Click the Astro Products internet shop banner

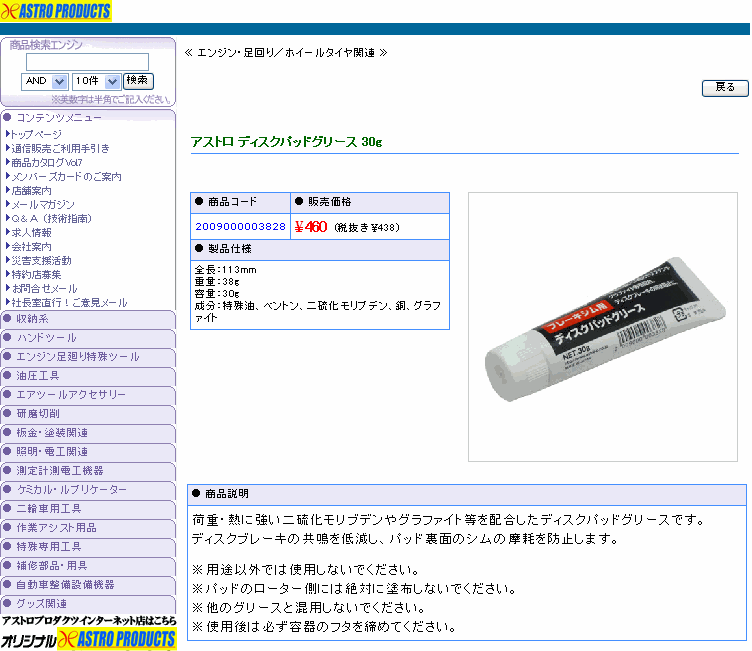[89, 633]
